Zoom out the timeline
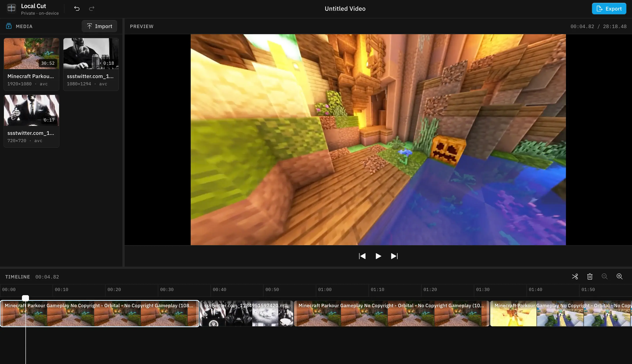 605,277
